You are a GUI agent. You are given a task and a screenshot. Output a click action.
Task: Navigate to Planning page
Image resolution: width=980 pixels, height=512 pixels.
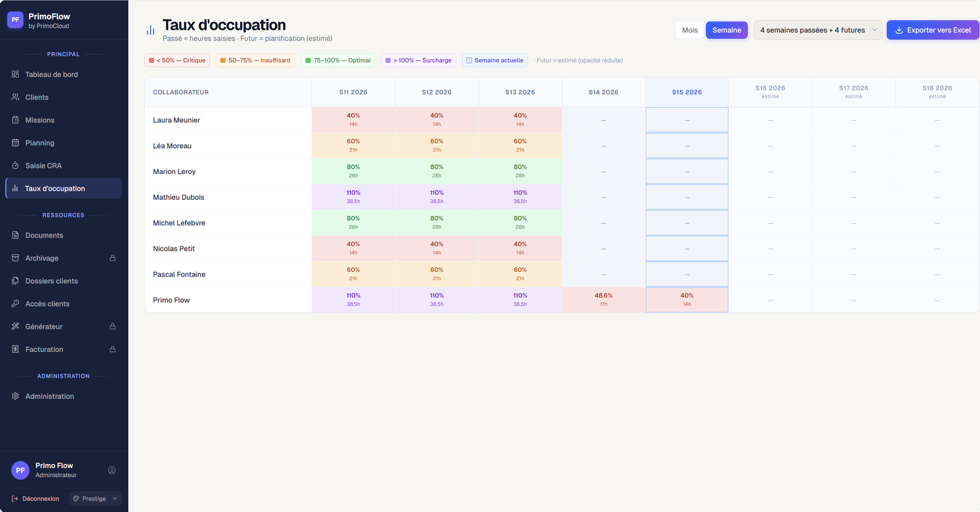point(64,143)
